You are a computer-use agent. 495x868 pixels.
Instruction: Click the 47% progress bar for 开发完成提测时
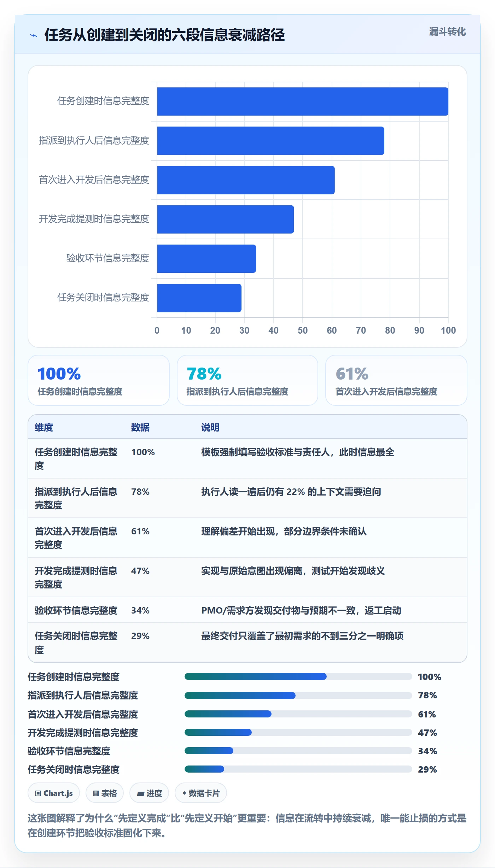(x=298, y=732)
